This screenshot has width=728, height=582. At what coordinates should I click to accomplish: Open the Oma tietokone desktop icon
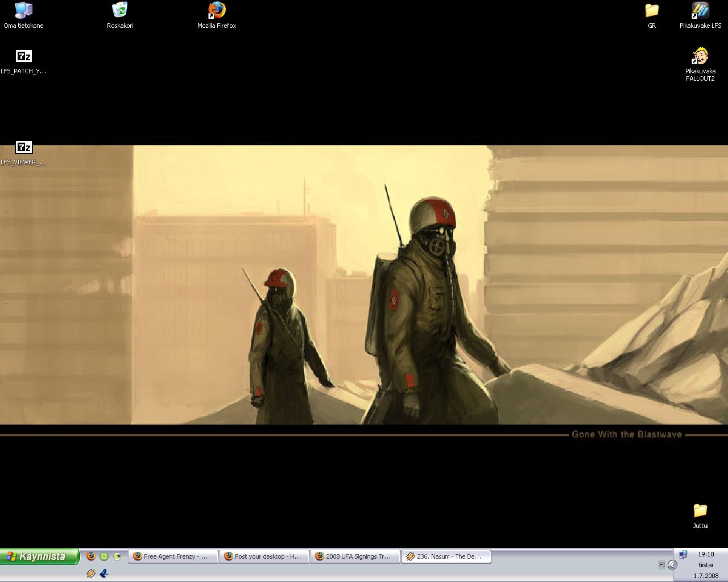pyautogui.click(x=23, y=15)
